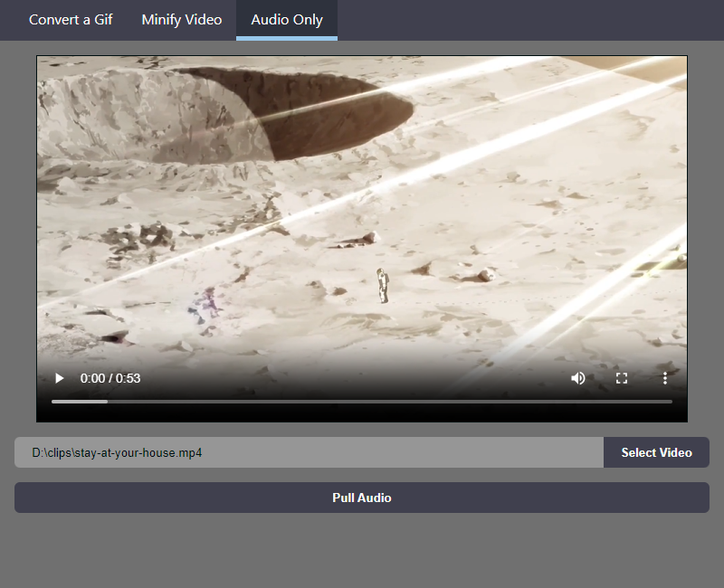Switch to Convert a Gif tab
The width and height of the screenshot is (724, 588).
coord(71,20)
